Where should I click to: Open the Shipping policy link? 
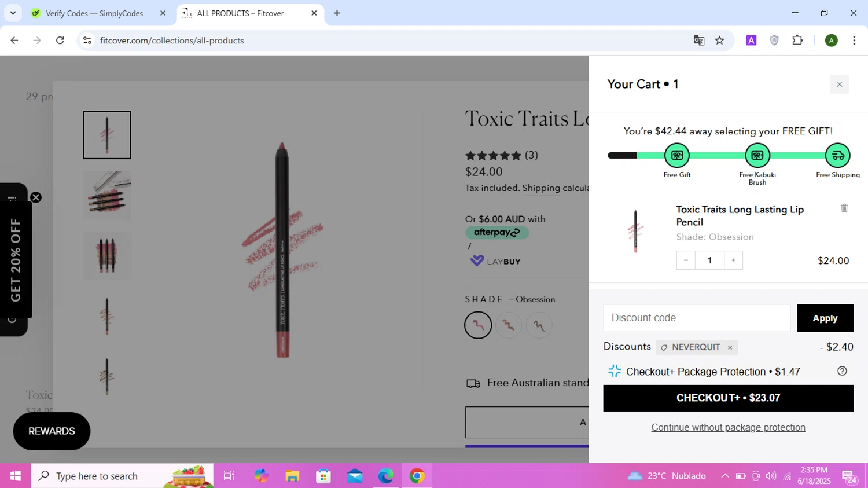click(541, 188)
